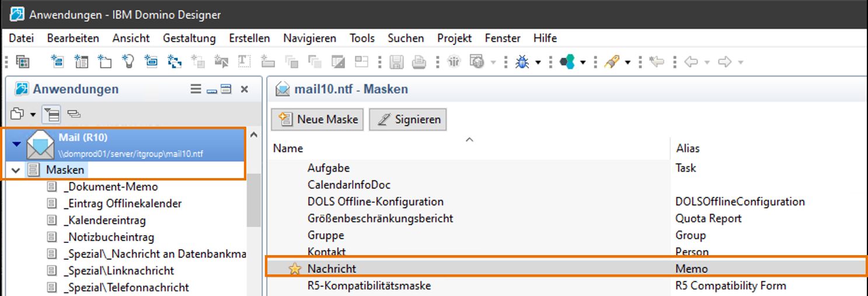Click the lightbulb new agent toolbar icon
Image resolution: width=868 pixels, height=296 pixels.
coord(128,62)
